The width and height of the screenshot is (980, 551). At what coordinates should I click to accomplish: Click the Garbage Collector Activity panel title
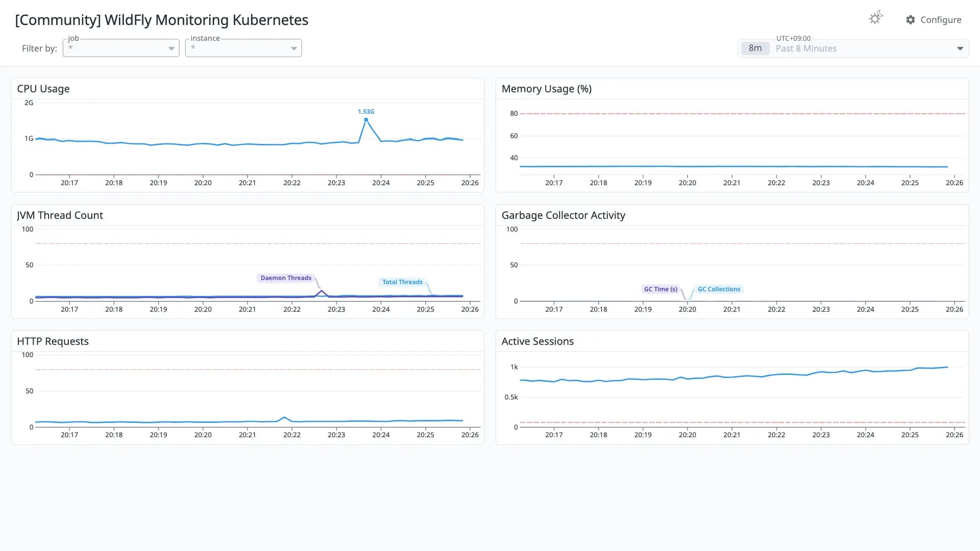[x=563, y=215]
